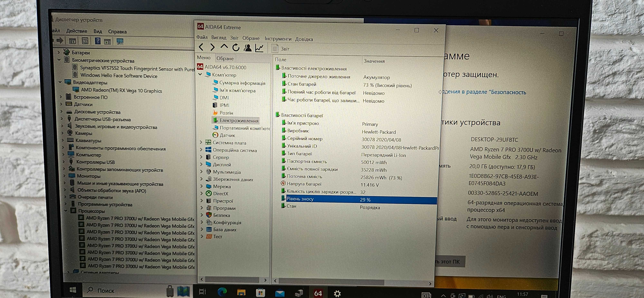Open the Вигляд menu in AIDA64
Viewport: 644px width, 298px height.
coord(219,38)
